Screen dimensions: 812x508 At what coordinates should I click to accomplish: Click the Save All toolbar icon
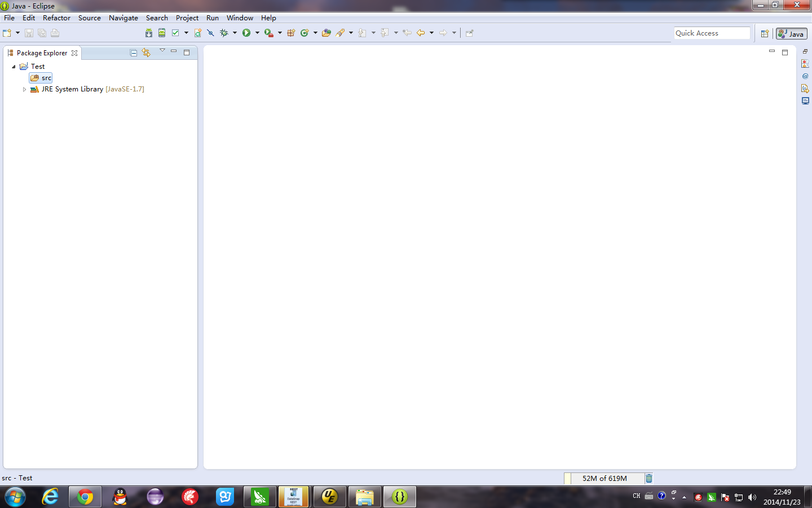click(42, 33)
